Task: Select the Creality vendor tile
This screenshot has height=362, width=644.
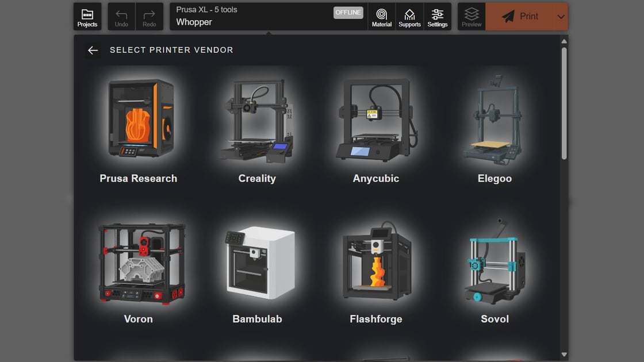Action: (x=257, y=126)
